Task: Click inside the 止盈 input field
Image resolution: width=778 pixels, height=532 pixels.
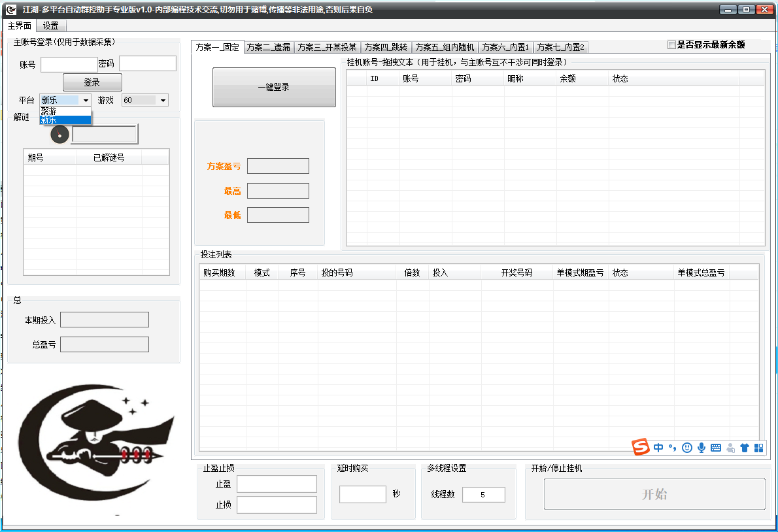Action: coord(277,484)
